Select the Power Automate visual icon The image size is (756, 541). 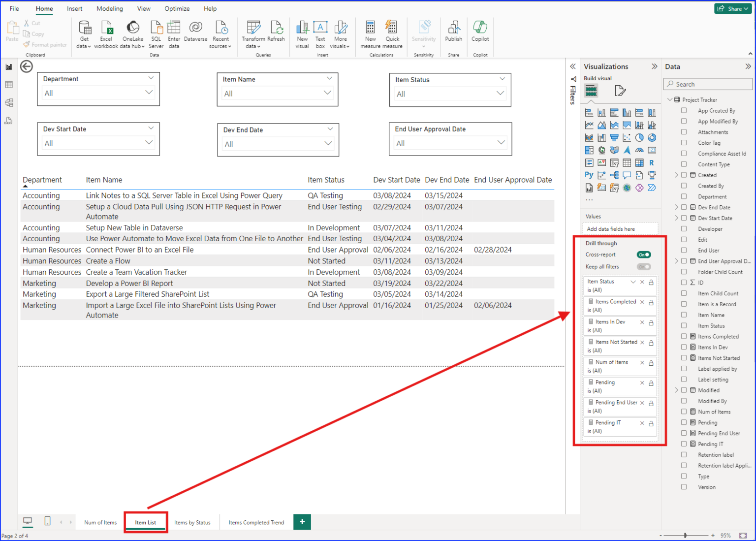(652, 188)
